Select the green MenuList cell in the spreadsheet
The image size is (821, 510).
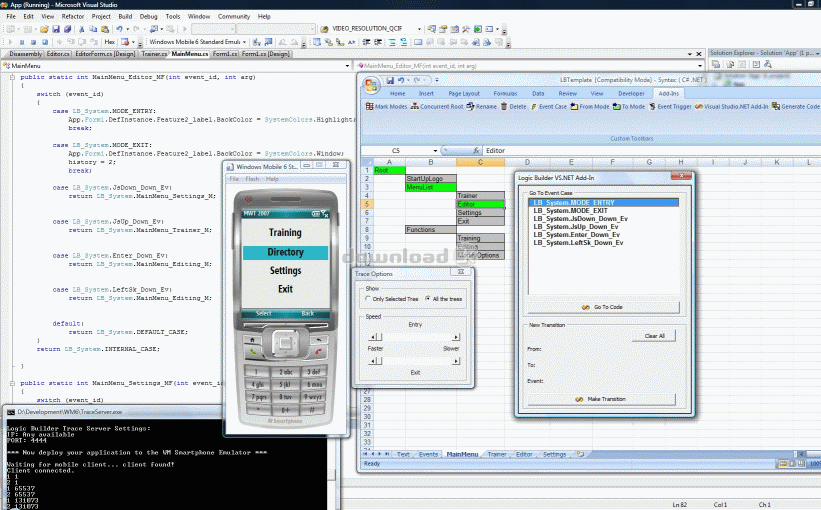[431, 187]
